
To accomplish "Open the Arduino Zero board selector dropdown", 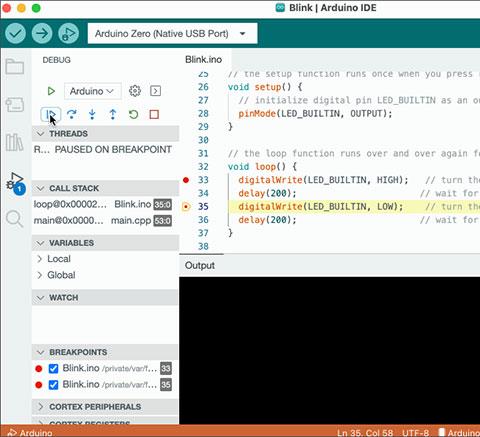I will (172, 33).
